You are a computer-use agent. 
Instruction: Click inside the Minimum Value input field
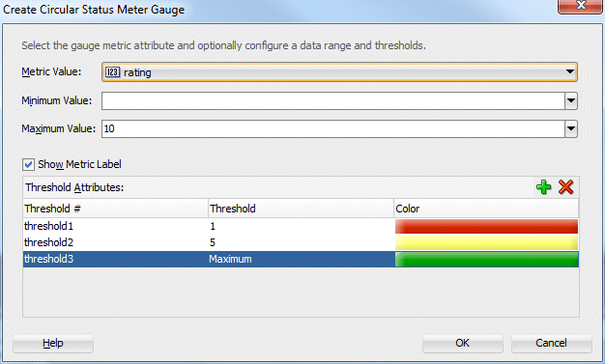tap(333, 101)
